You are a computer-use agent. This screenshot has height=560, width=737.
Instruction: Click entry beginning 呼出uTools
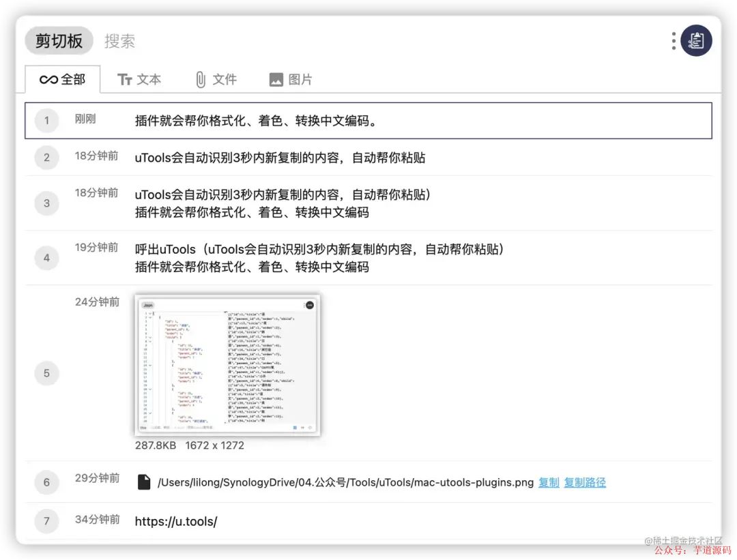tap(369, 257)
